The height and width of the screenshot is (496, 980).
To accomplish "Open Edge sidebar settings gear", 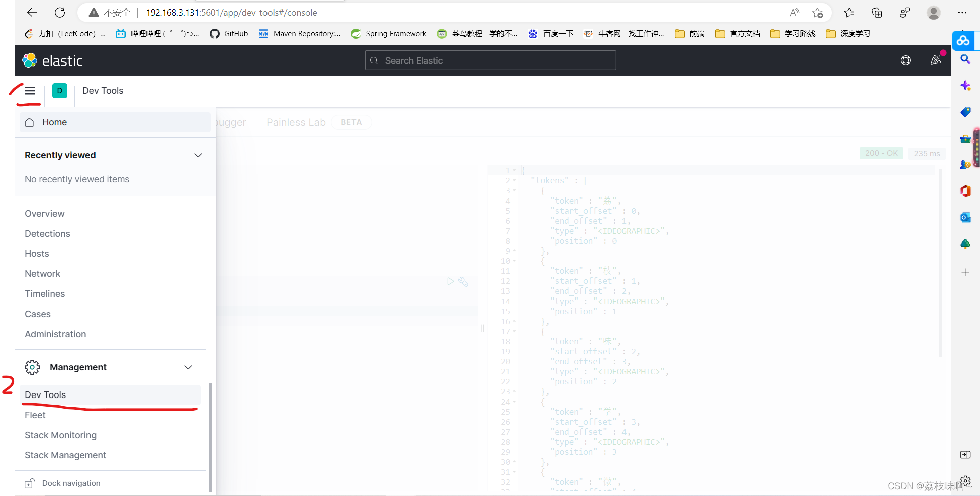I will pos(965,481).
